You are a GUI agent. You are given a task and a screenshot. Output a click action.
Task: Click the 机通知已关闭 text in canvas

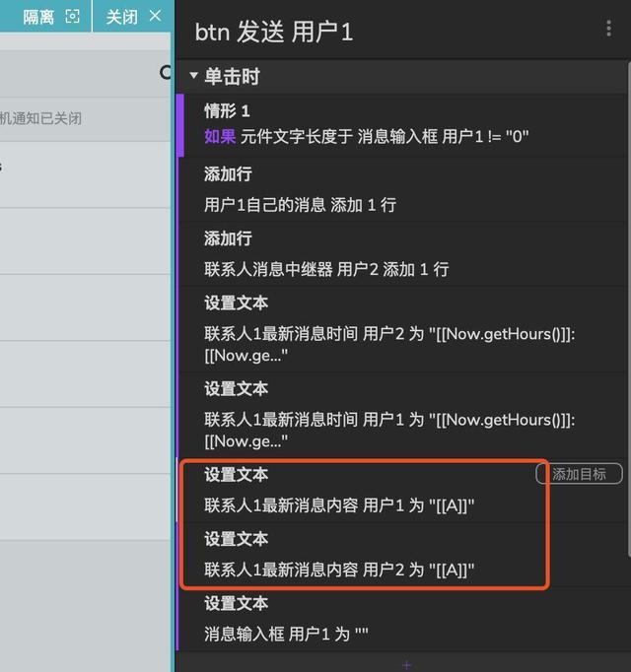tap(40, 118)
